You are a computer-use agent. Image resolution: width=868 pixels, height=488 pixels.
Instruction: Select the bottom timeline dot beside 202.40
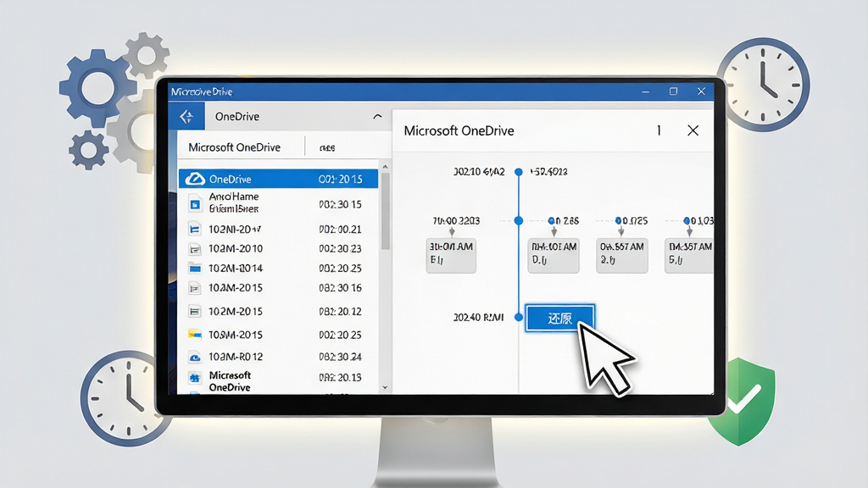519,317
